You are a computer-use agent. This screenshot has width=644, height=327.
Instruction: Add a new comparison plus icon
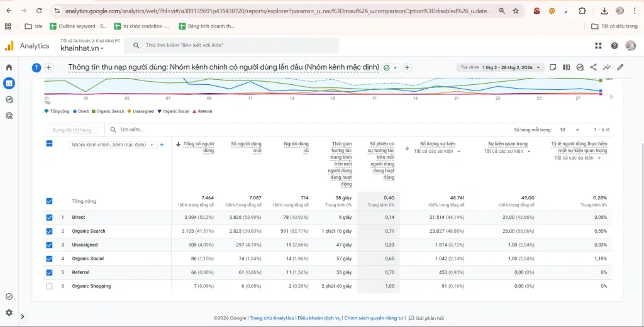[x=48, y=68]
